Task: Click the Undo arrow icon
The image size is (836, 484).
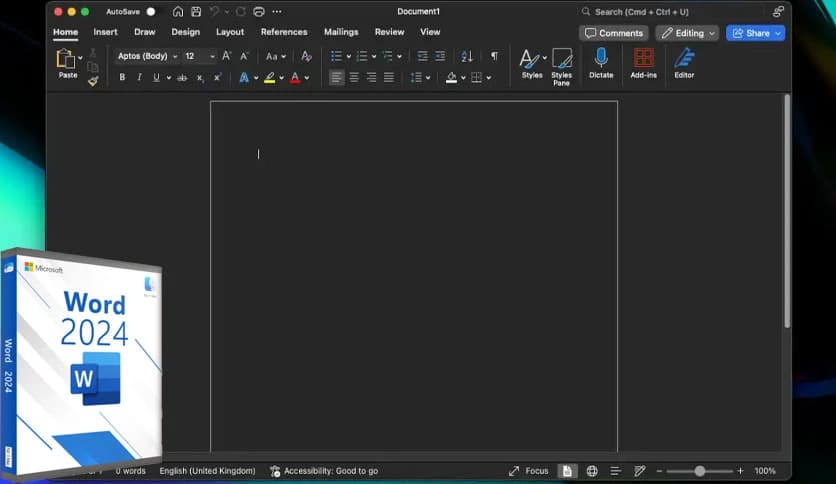Action: coord(214,12)
